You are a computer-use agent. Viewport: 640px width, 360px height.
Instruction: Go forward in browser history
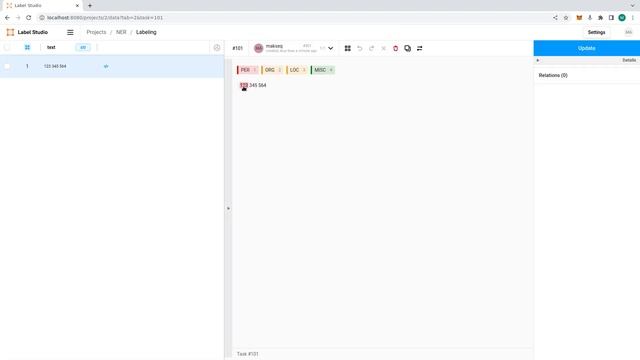click(x=18, y=18)
